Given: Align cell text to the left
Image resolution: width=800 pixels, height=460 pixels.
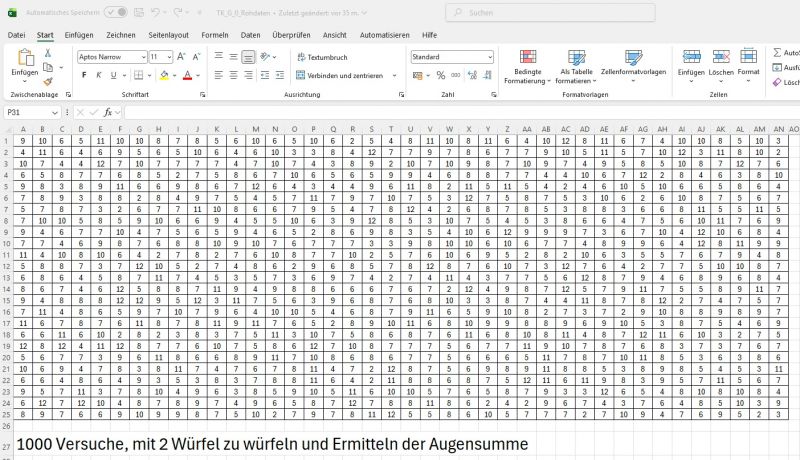Looking at the screenshot, I should point(218,75).
